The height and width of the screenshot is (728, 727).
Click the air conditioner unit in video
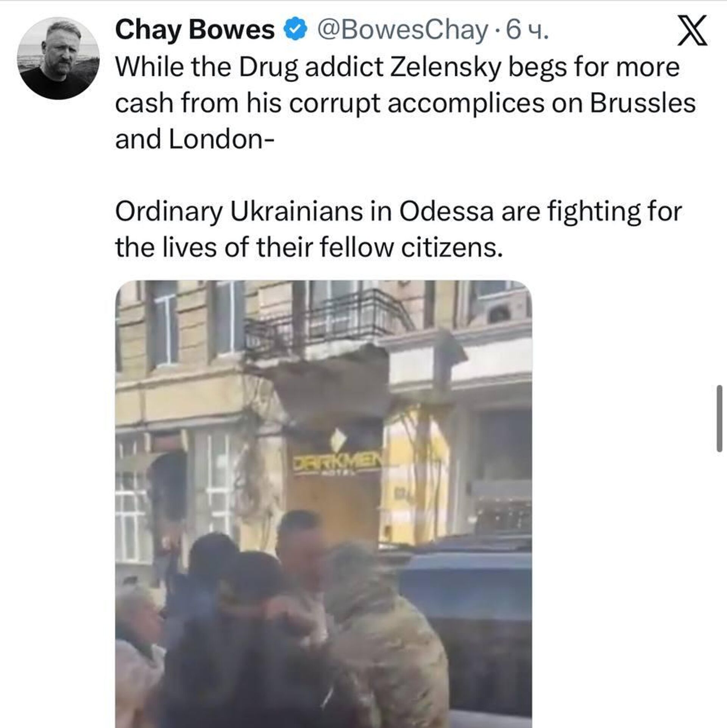pyautogui.click(x=500, y=309)
